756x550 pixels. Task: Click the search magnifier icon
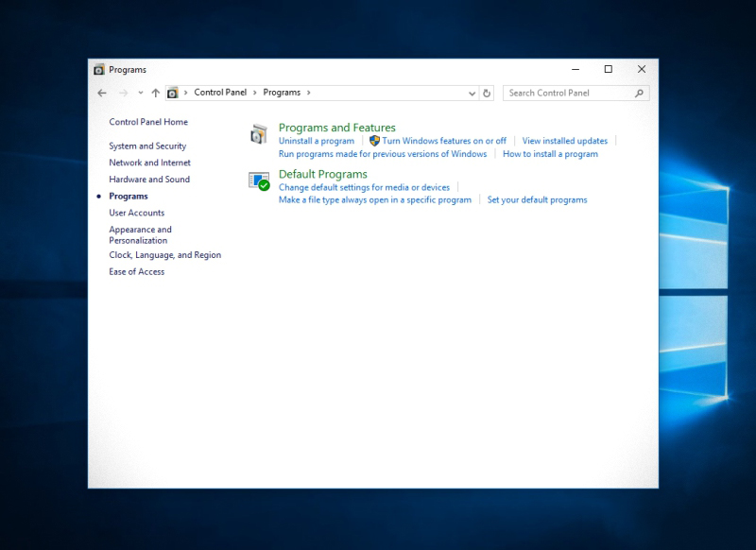pos(639,93)
